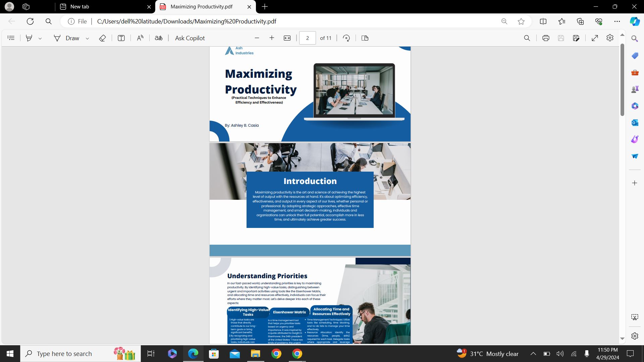644x362 pixels.
Task: Select the Erase tool
Action: point(102,38)
